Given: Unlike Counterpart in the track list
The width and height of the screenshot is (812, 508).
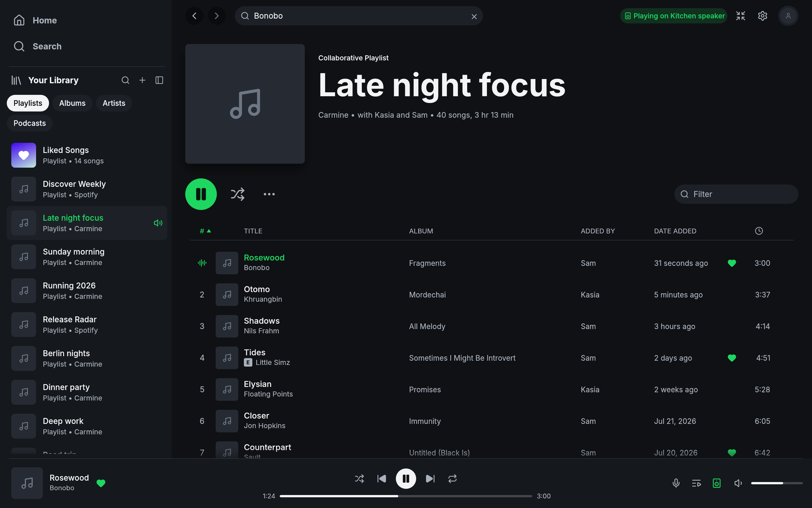Looking at the screenshot, I should [732, 453].
